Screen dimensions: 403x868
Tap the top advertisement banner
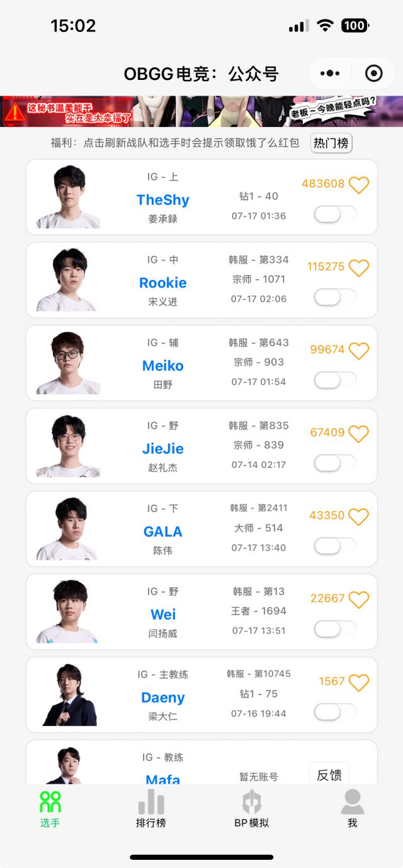(201, 111)
